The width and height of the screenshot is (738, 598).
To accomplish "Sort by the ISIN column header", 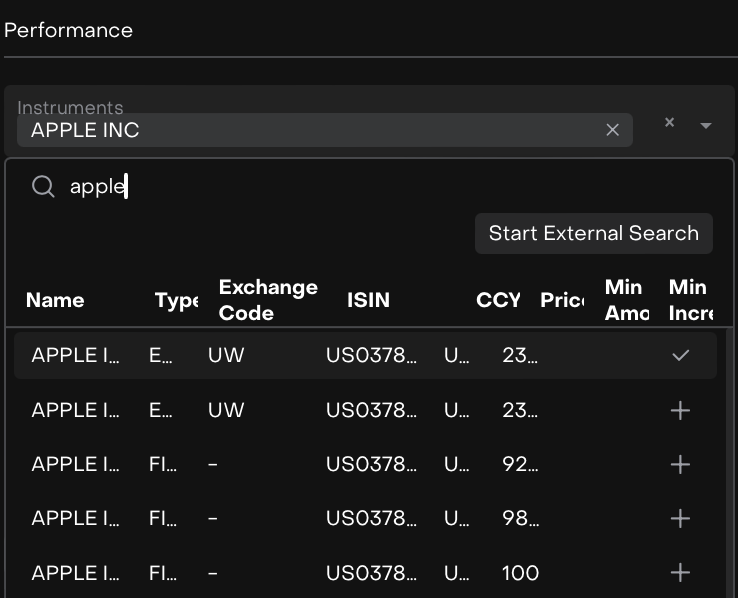I will click(x=368, y=300).
